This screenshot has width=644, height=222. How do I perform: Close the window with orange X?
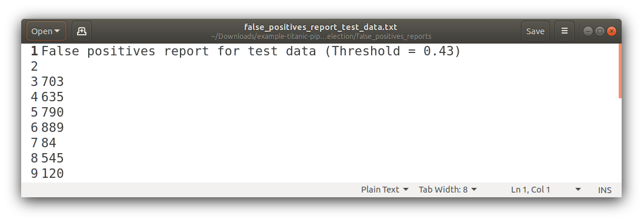tap(612, 31)
